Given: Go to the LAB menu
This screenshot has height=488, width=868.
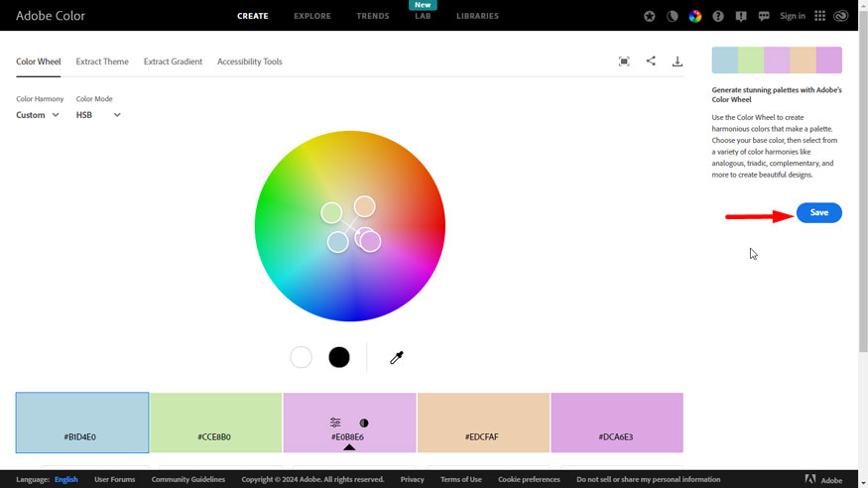Looking at the screenshot, I should point(423,16).
